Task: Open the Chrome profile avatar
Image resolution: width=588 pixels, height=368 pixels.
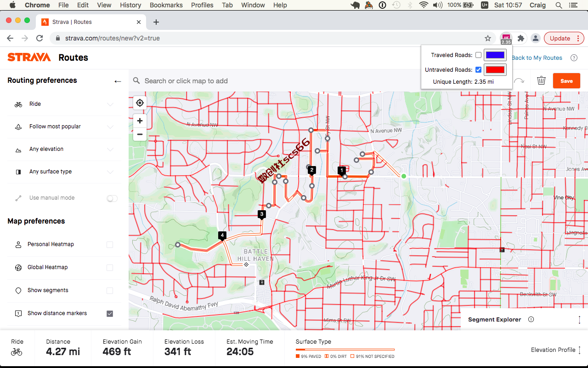Action: click(535, 38)
